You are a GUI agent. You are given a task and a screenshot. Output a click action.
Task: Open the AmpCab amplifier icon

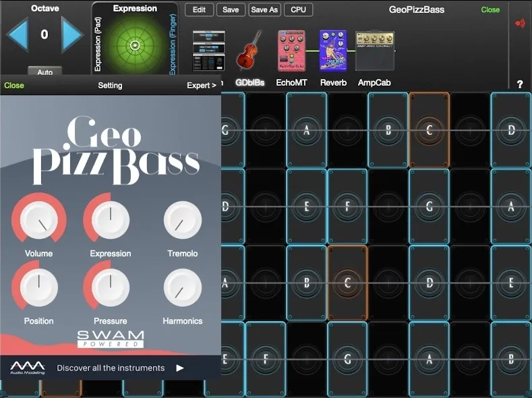point(375,51)
